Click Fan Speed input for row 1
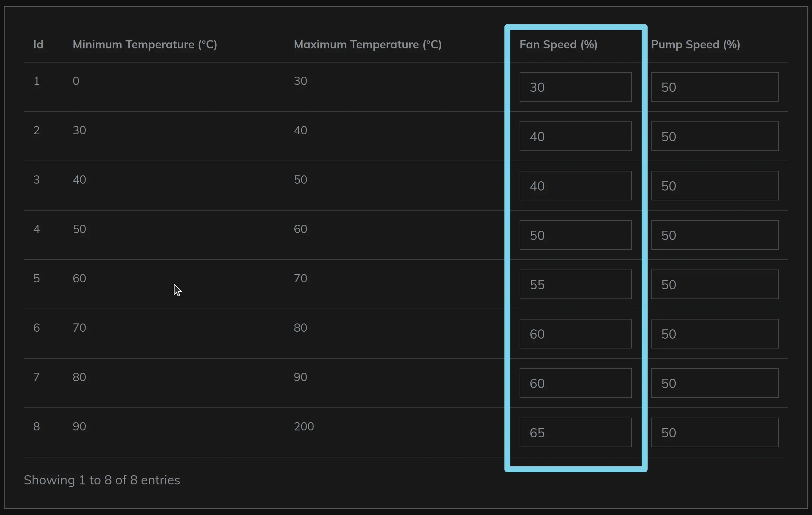The height and width of the screenshot is (515, 812). pos(575,87)
